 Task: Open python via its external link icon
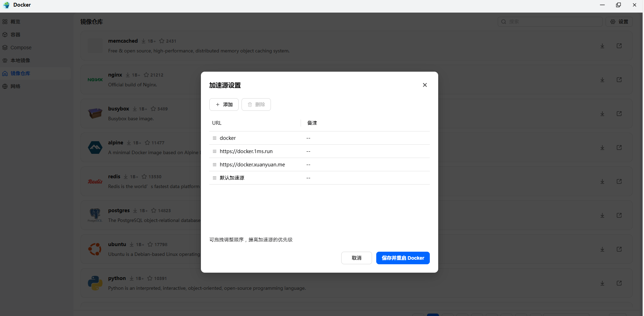(x=619, y=283)
